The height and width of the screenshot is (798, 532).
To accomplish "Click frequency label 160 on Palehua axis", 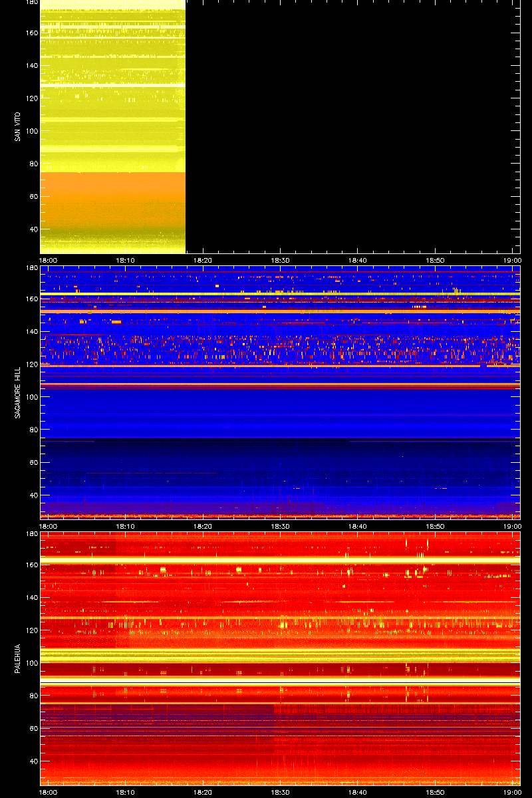I will 31,565.
